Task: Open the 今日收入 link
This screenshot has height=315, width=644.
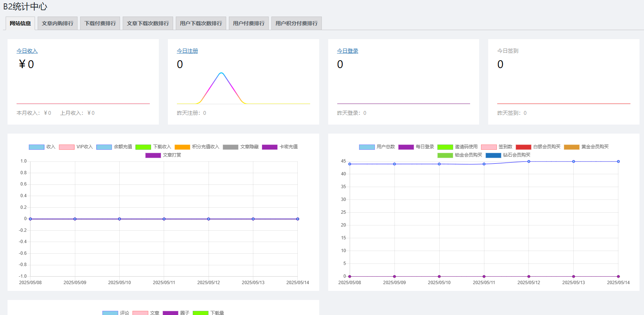Action: (27, 51)
